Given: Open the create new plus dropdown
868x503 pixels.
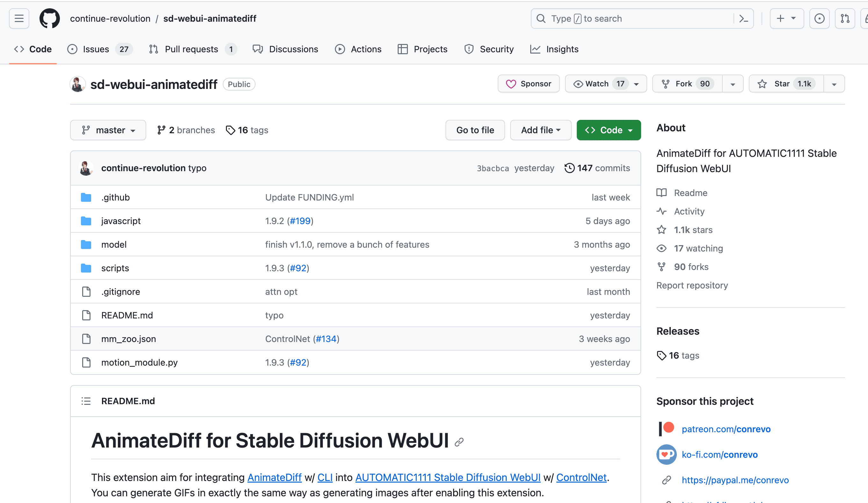Looking at the screenshot, I should (787, 18).
